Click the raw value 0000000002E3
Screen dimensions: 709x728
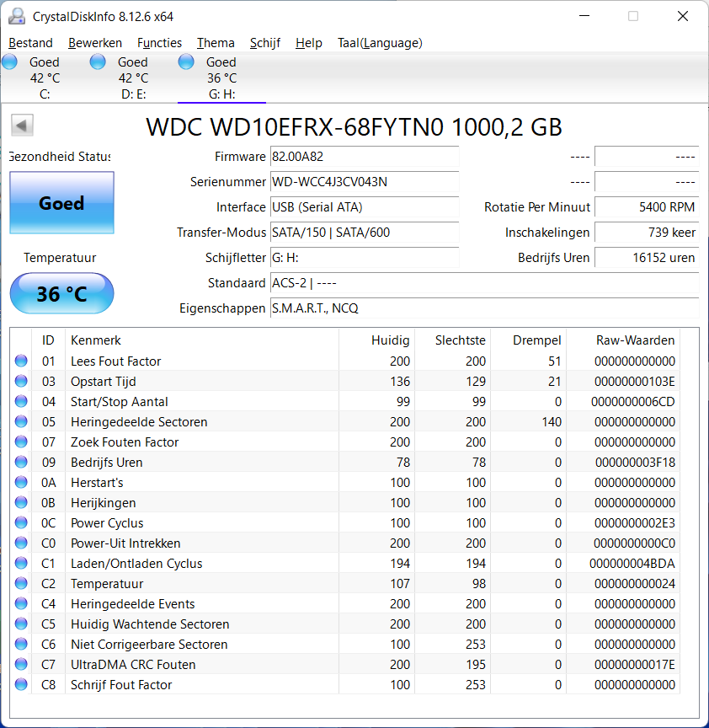click(634, 522)
